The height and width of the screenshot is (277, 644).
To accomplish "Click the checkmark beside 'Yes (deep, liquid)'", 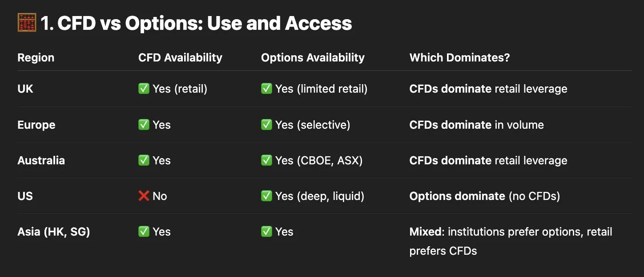I will point(266,196).
